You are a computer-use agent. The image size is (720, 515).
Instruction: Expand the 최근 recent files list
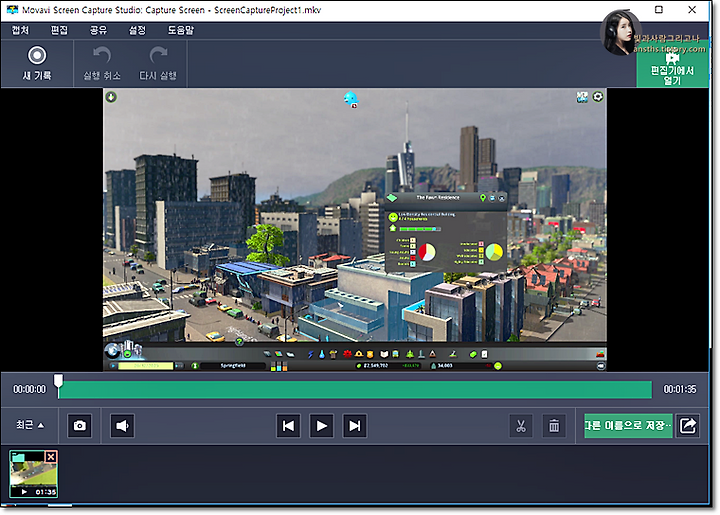(30, 425)
